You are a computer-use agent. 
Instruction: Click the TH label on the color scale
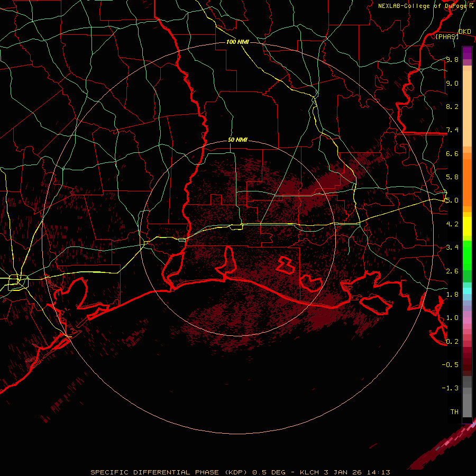(x=454, y=412)
